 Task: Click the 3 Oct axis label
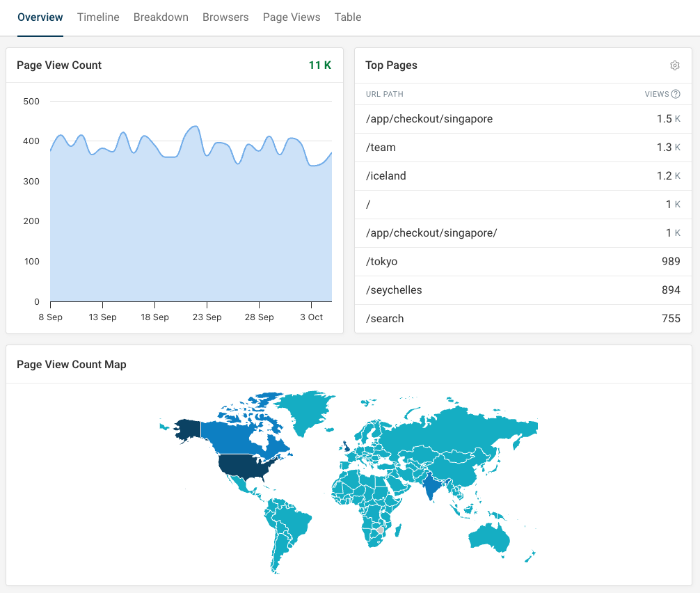311,317
